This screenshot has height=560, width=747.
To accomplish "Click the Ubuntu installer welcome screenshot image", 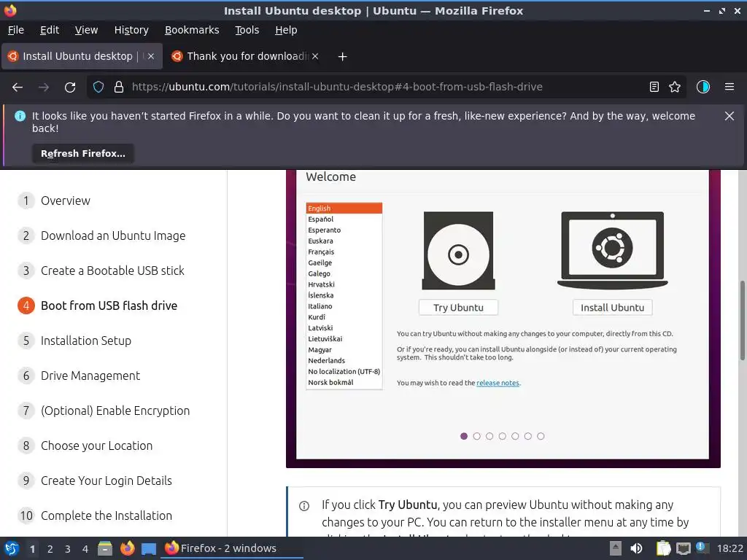I will (503, 319).
